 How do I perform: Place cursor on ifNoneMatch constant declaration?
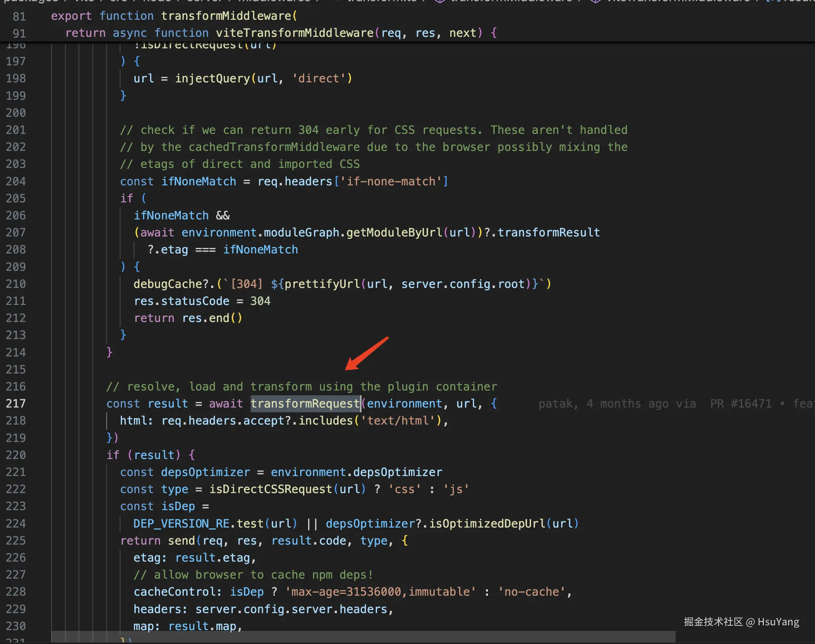pyautogui.click(x=198, y=181)
